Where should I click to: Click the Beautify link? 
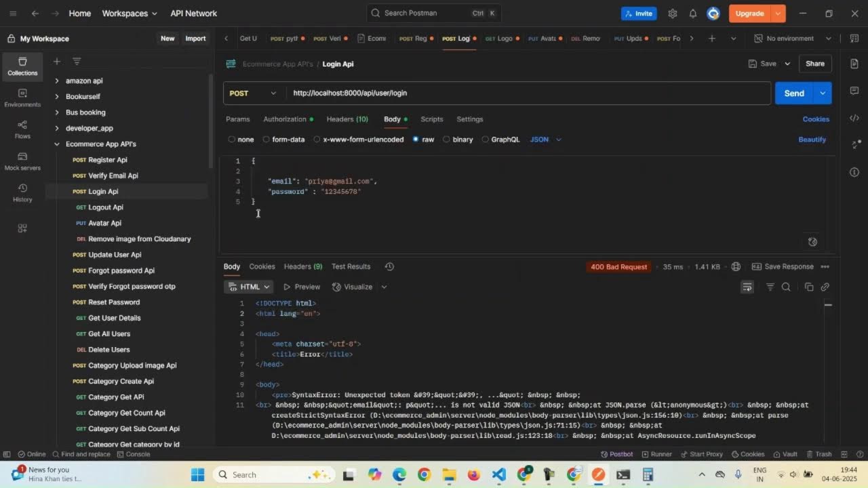coord(812,140)
